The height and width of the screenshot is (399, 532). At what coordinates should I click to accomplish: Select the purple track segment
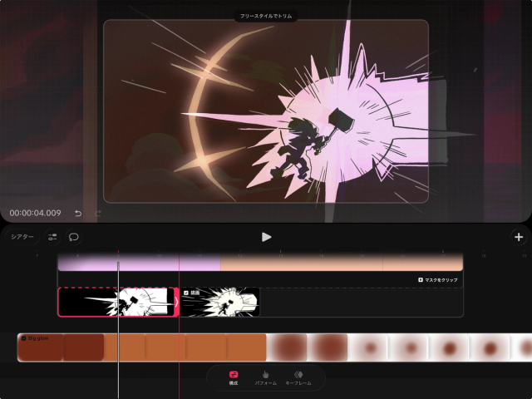[139, 264]
